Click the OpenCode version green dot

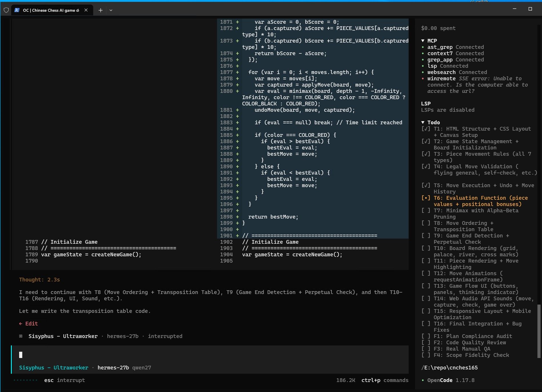point(423,380)
